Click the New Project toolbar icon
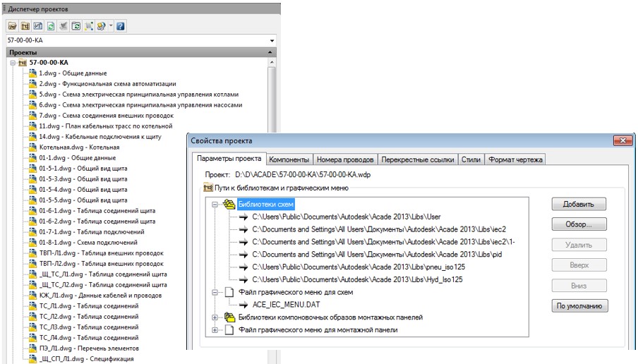638x364 pixels. coord(25,26)
